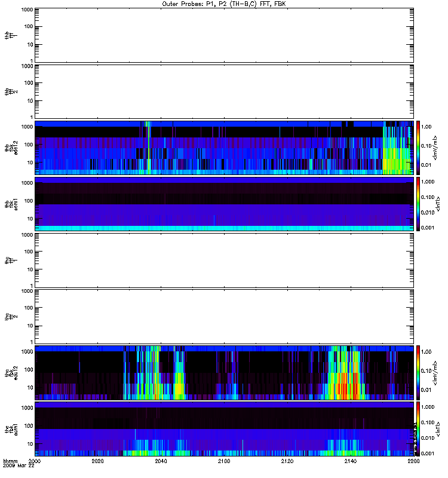
Task: Click the 2000 time axis label
Action: (35, 461)
